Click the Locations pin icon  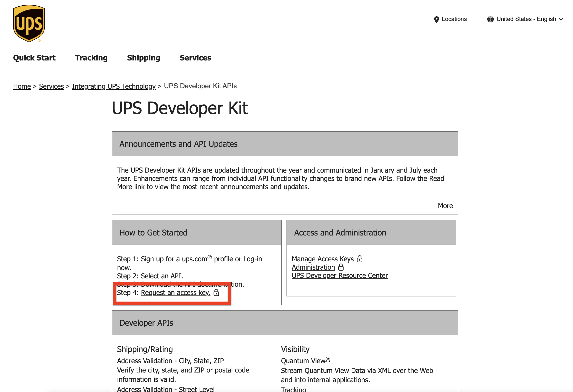pyautogui.click(x=436, y=20)
